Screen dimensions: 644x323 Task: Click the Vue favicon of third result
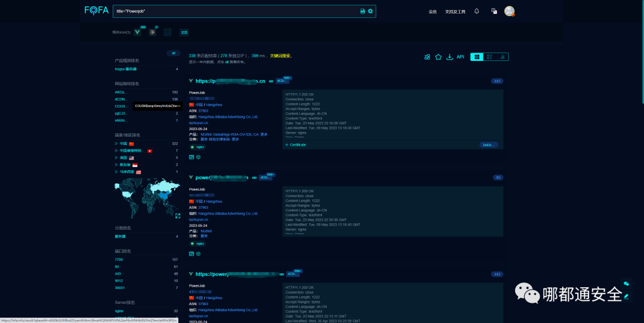(x=191, y=273)
